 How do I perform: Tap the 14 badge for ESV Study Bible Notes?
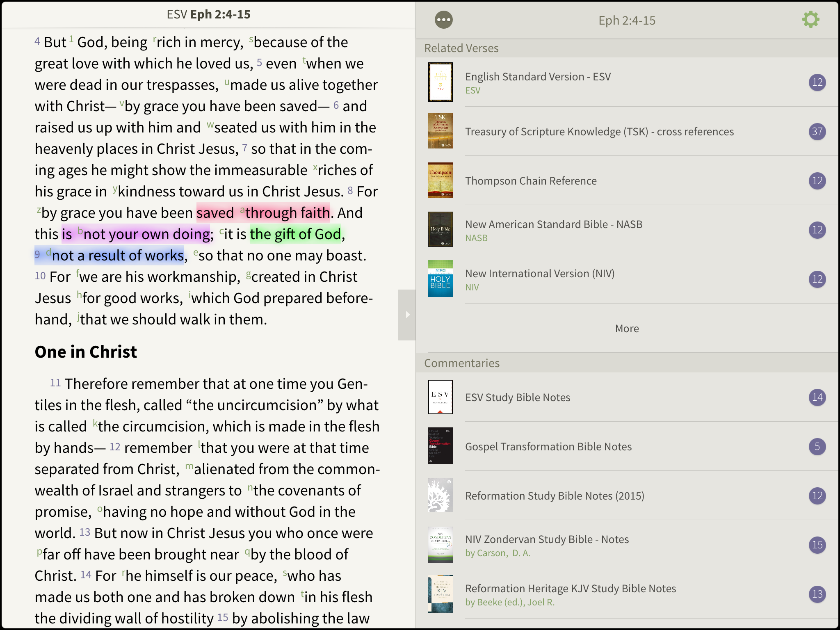click(x=817, y=397)
